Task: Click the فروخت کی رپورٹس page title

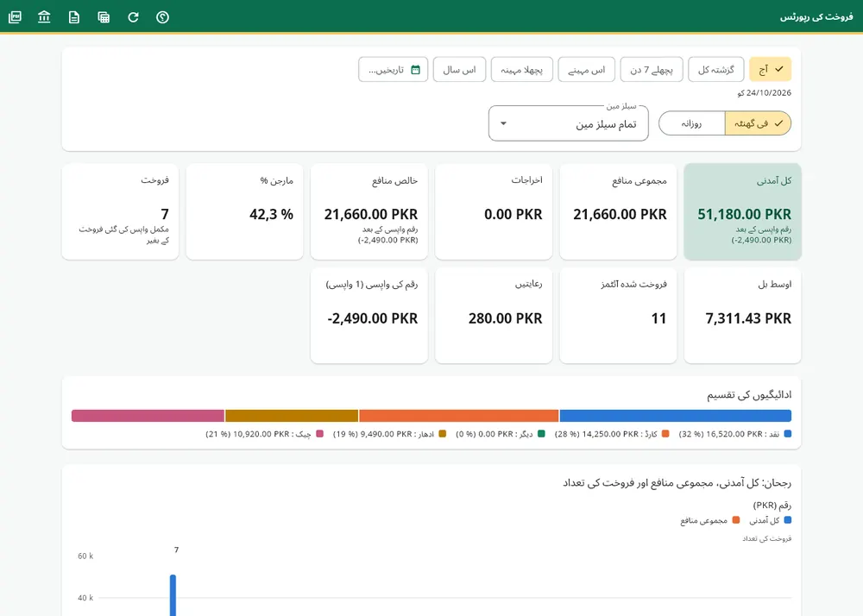Action: click(816, 17)
